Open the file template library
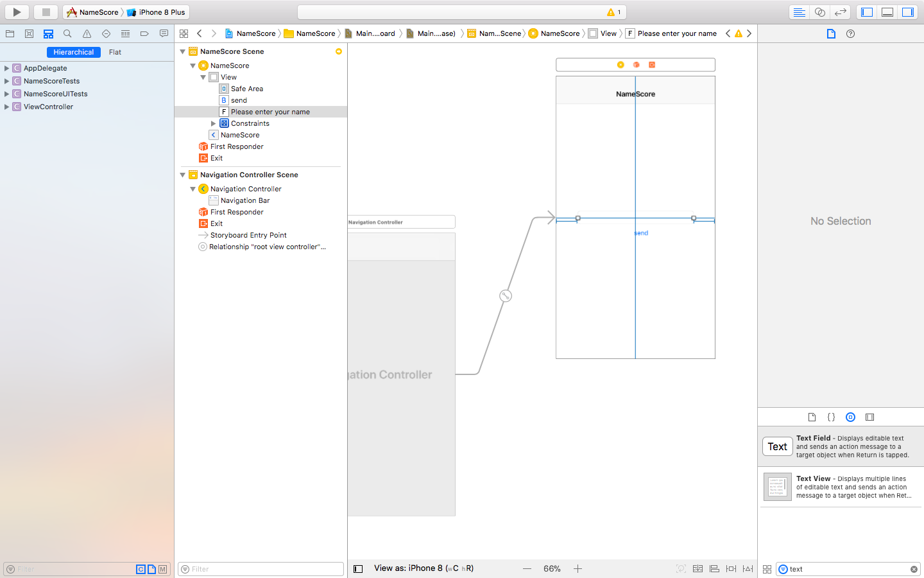The image size is (924, 578). point(812,417)
